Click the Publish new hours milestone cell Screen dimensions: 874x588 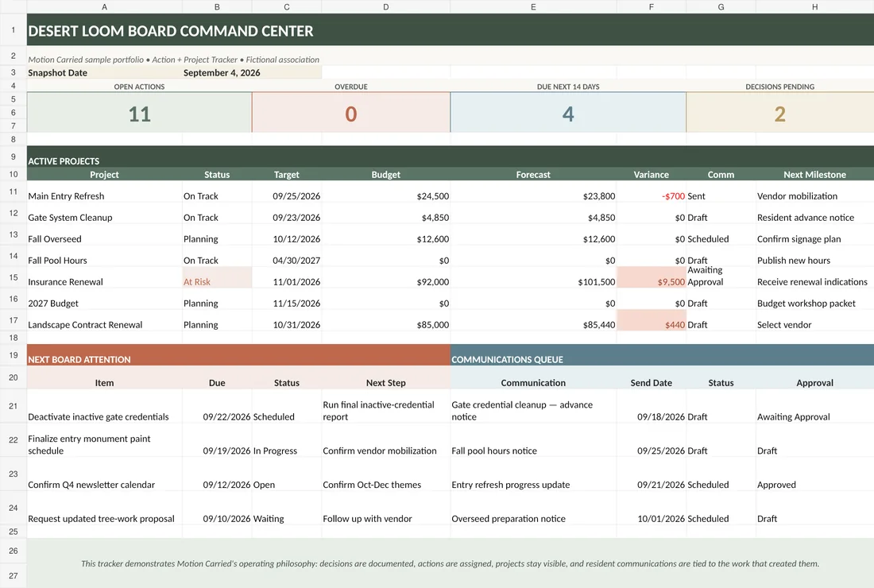pos(814,257)
